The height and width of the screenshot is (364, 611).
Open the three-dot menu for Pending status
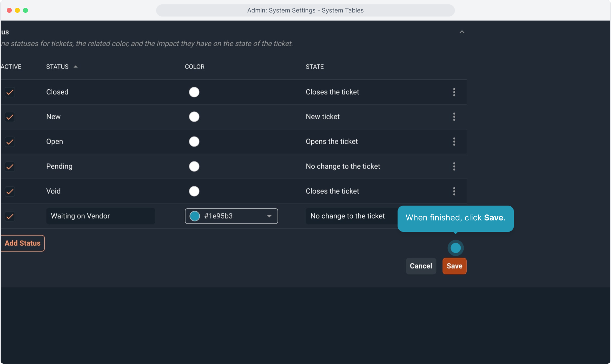pos(454,166)
